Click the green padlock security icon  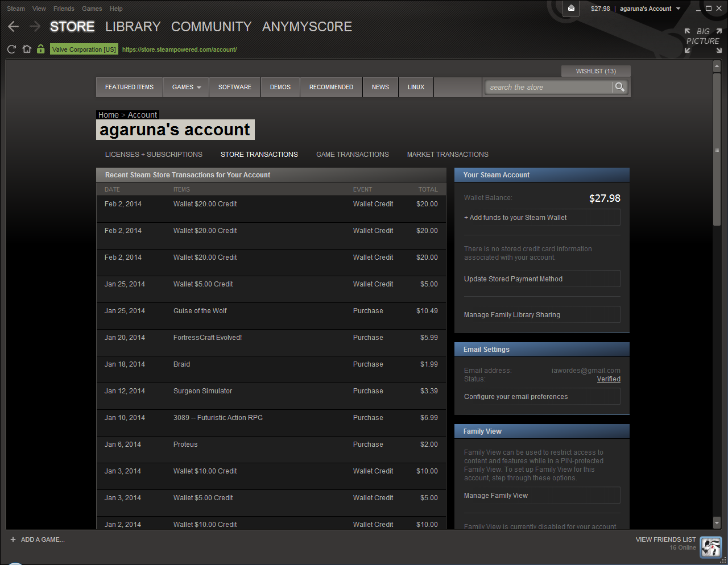(40, 49)
